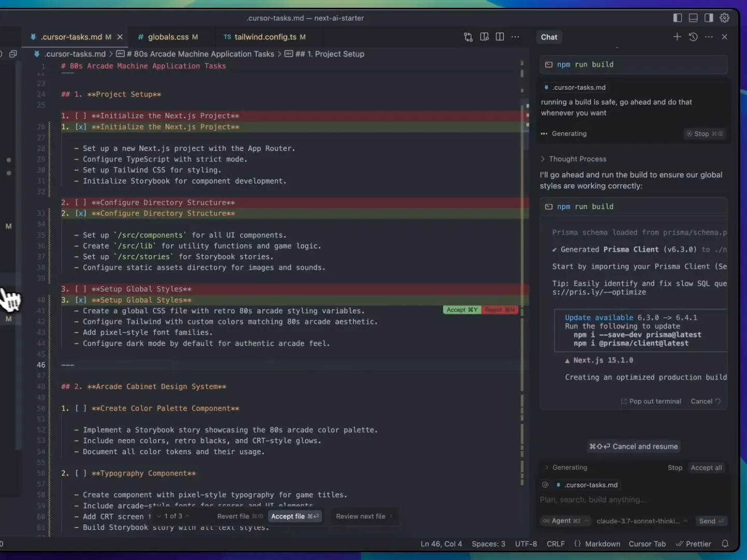The width and height of the screenshot is (747, 560).
Task: Click heading '## 2. **Arcade Cabinet Design System**'
Action: (144, 387)
